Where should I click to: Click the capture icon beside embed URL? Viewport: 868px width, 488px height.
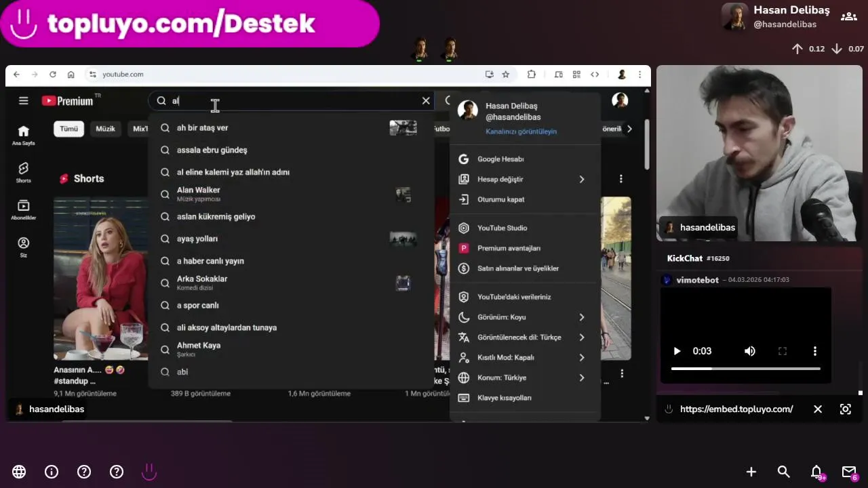[x=846, y=409]
